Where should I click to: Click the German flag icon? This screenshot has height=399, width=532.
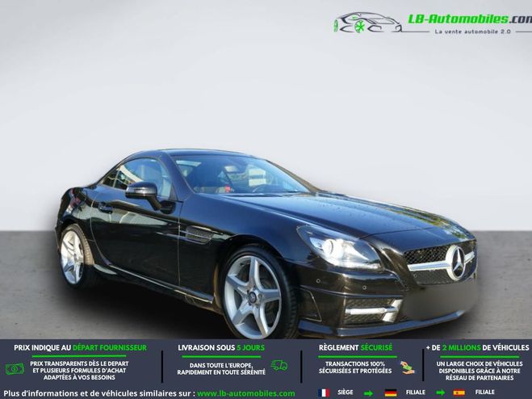tap(391, 393)
